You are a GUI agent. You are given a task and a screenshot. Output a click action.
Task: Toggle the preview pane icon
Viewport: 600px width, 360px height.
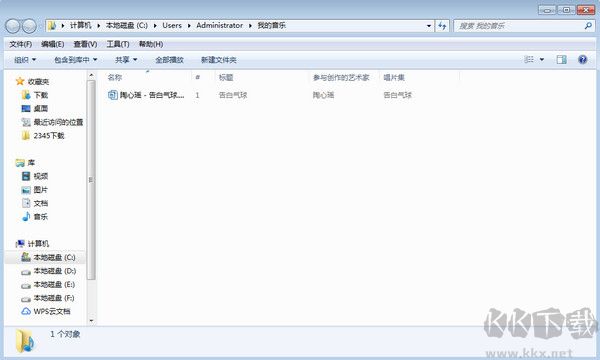(561, 59)
